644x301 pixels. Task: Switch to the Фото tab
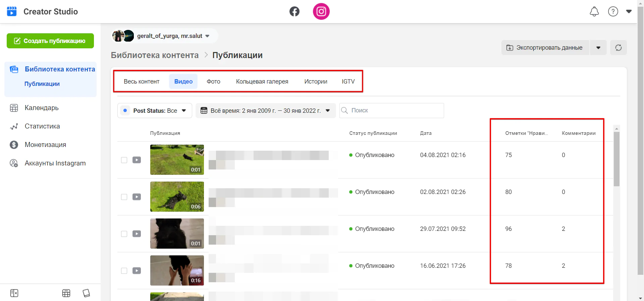click(213, 82)
